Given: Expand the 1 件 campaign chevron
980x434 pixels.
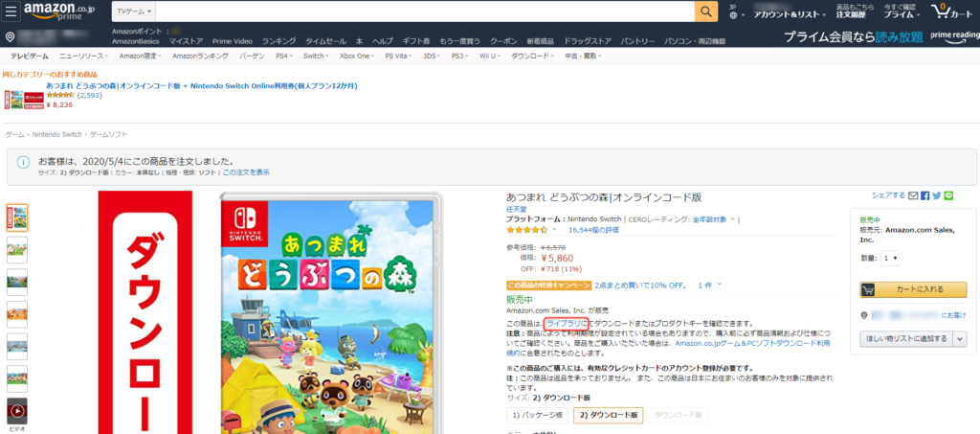Looking at the screenshot, I should click(720, 285).
